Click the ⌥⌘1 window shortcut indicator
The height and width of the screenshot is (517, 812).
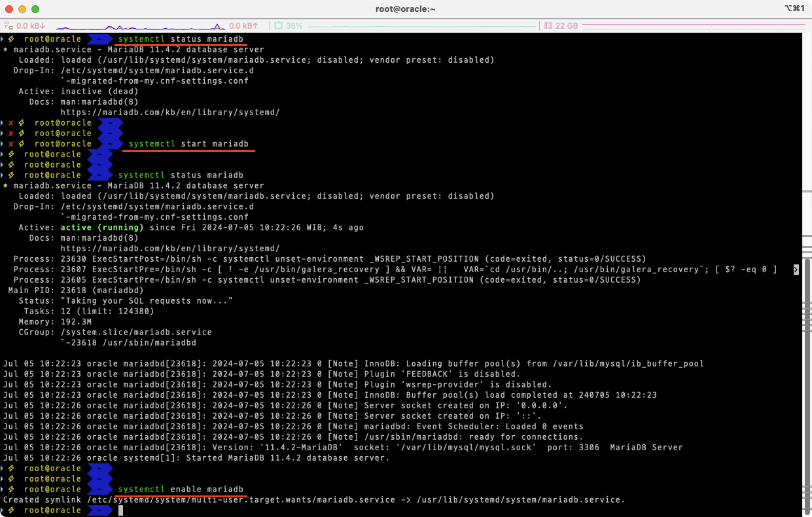(794, 9)
